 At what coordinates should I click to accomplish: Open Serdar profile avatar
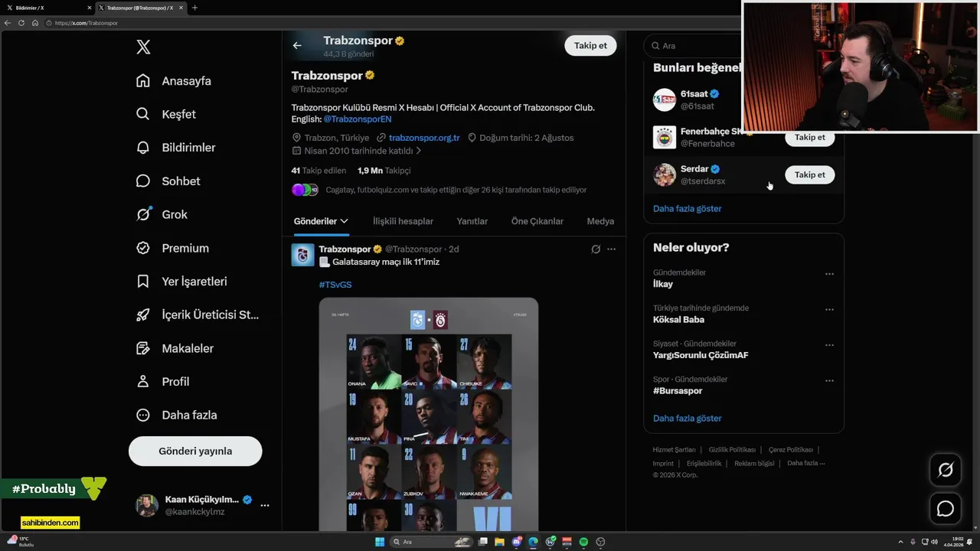[664, 175]
